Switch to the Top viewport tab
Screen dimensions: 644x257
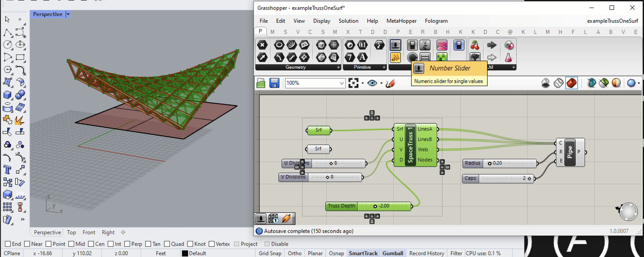point(71,232)
